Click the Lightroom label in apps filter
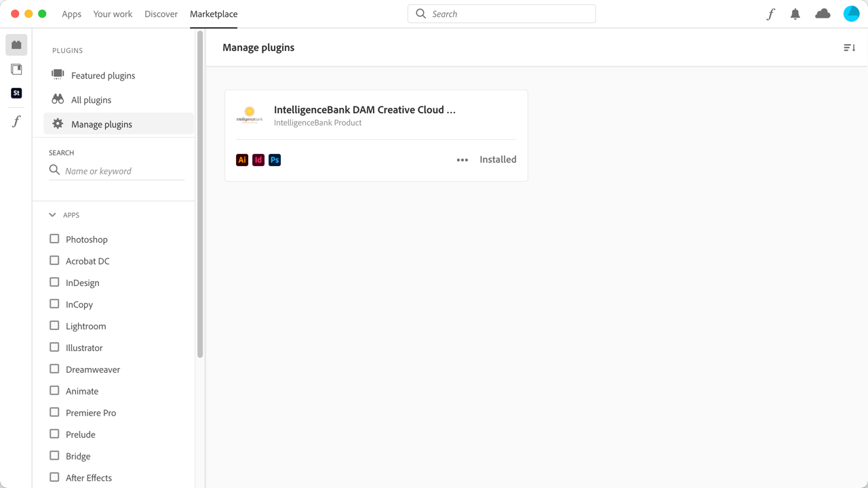The width and height of the screenshot is (868, 488). click(85, 326)
